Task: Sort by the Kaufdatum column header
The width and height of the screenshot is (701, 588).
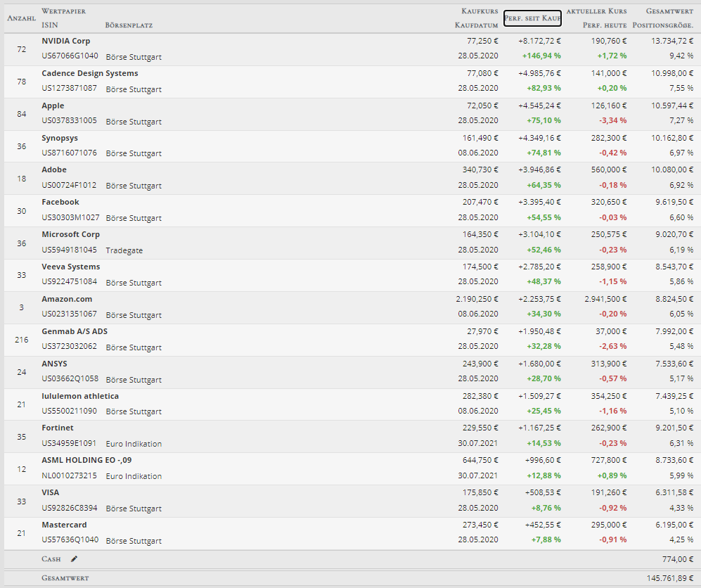Action: point(476,25)
